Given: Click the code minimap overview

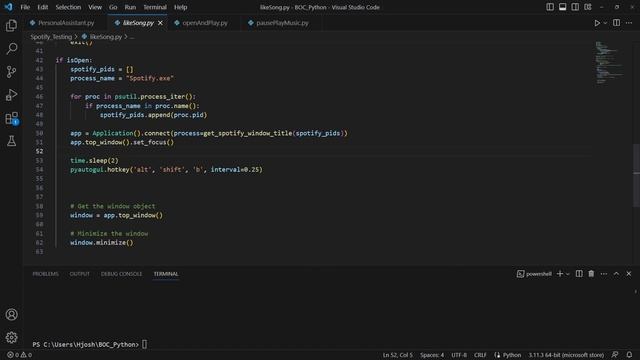Looking at the screenshot, I should click(x=609, y=62).
